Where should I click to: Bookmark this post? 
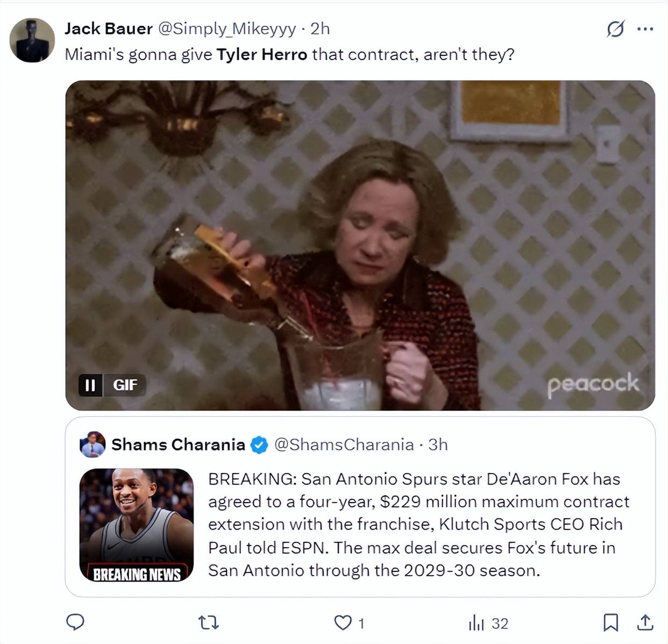tap(610, 622)
